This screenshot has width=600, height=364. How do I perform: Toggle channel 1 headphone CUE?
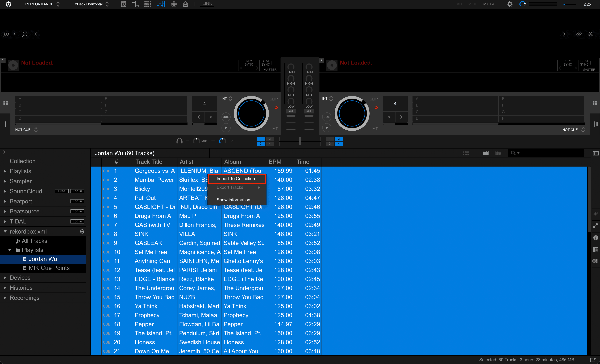(291, 111)
